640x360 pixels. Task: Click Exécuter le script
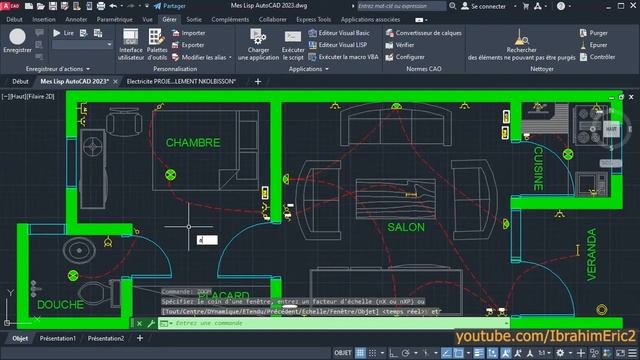tap(293, 44)
